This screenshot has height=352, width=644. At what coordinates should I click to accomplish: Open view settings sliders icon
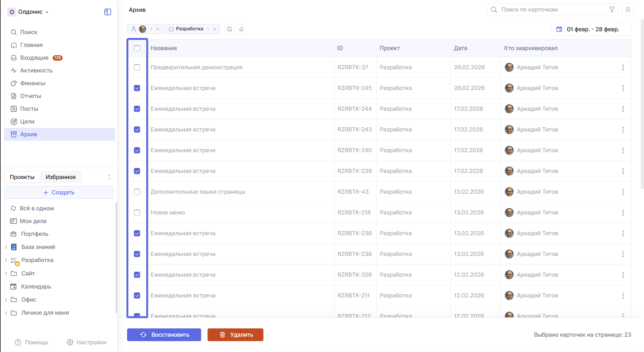tap(628, 10)
